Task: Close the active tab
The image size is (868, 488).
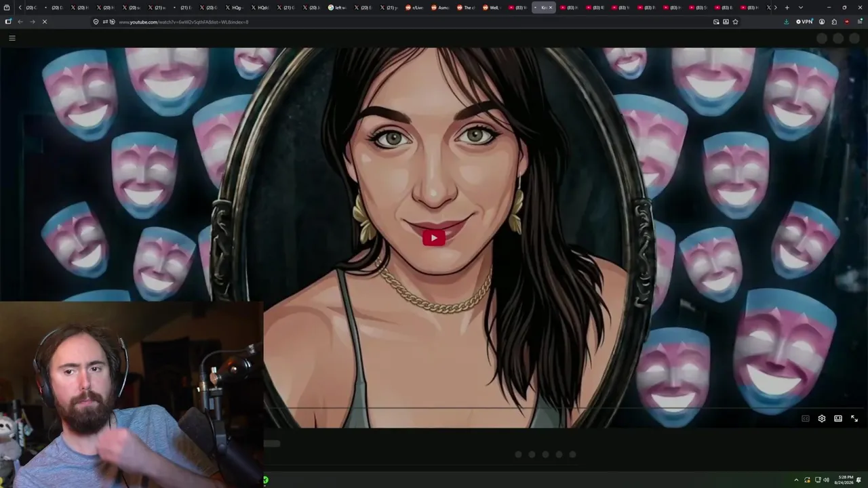Action: (x=551, y=7)
